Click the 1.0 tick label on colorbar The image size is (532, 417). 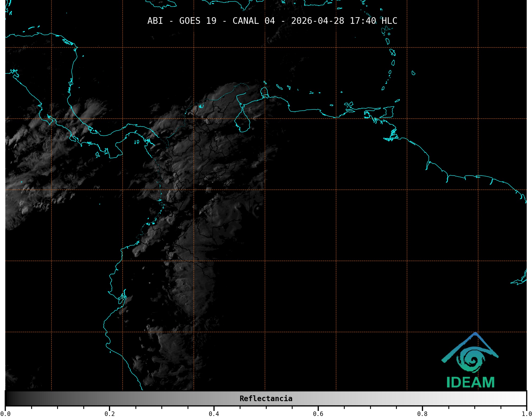click(526, 414)
